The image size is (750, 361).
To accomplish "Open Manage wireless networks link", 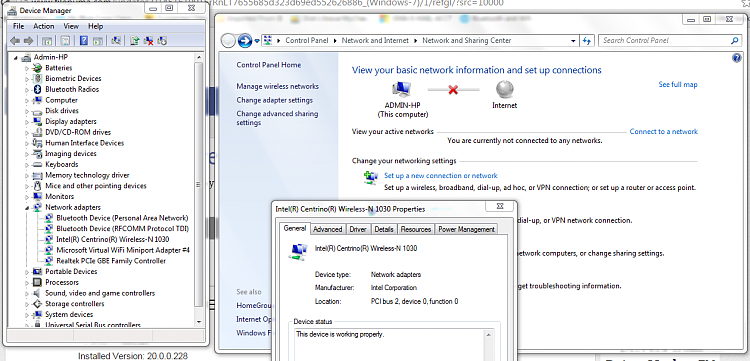I will [x=277, y=87].
